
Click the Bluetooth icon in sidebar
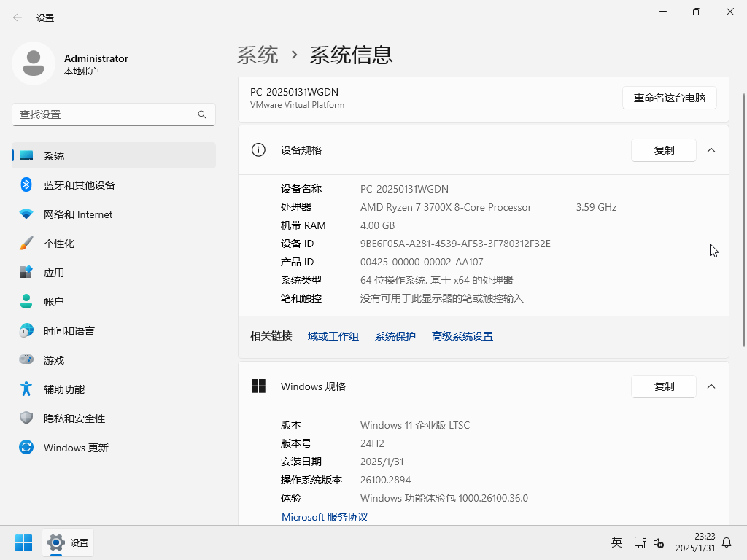[26, 185]
